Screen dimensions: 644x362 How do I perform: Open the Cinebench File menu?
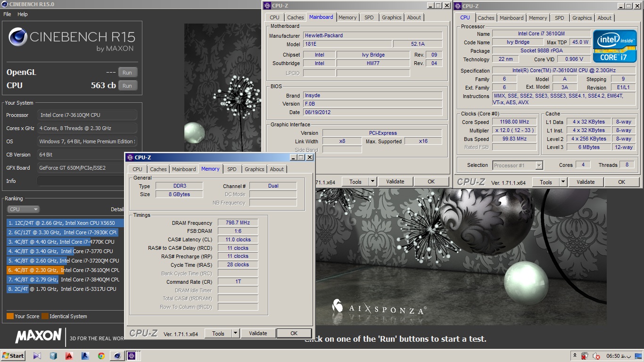pyautogui.click(x=7, y=14)
